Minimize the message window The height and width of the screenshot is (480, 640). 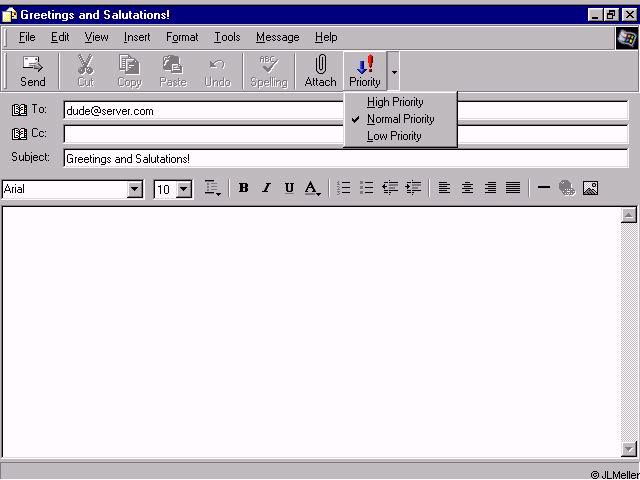pyautogui.click(x=596, y=15)
